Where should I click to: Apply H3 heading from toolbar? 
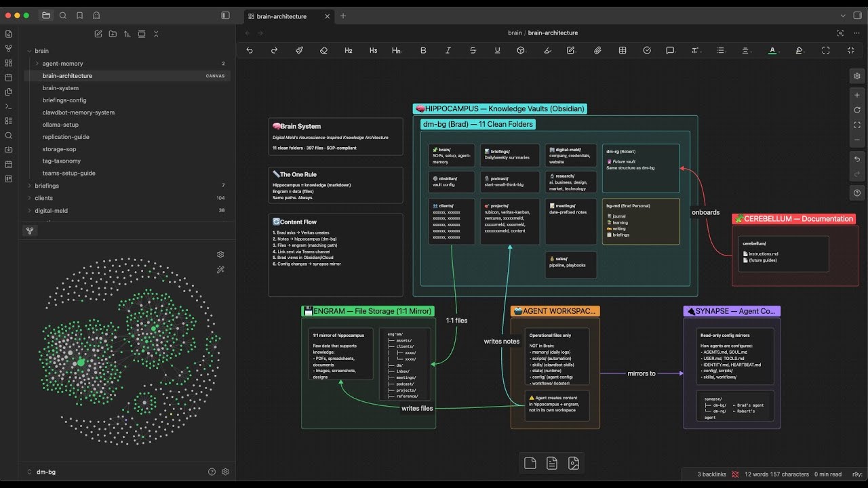pos(373,50)
